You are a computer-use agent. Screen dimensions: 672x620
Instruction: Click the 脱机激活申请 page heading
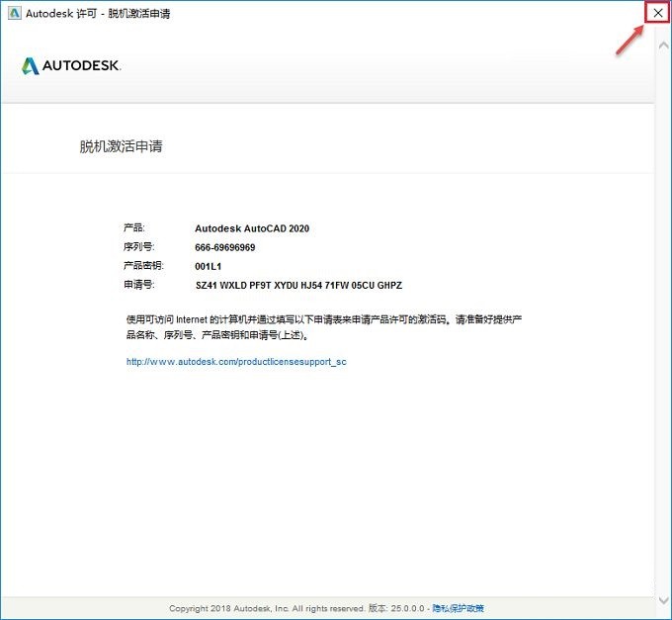point(121,146)
